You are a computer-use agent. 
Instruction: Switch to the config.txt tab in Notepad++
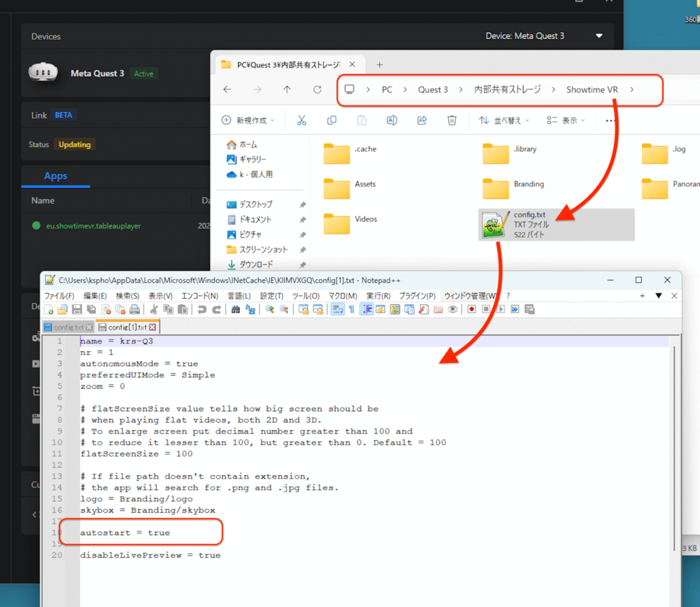point(69,327)
